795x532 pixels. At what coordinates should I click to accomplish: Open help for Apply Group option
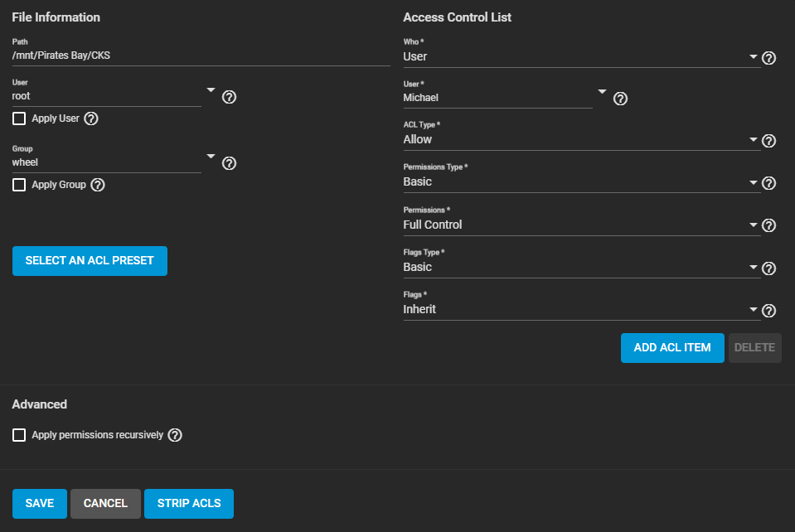[x=98, y=185]
